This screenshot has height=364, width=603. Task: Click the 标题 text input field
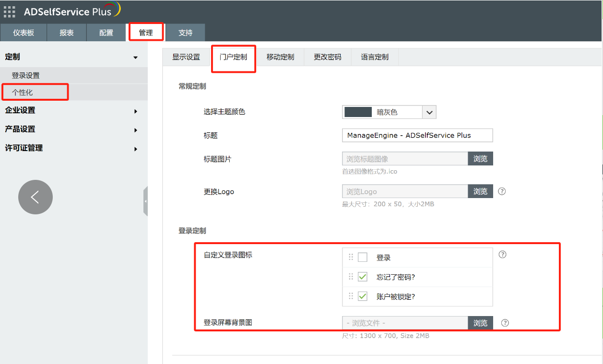[417, 135]
